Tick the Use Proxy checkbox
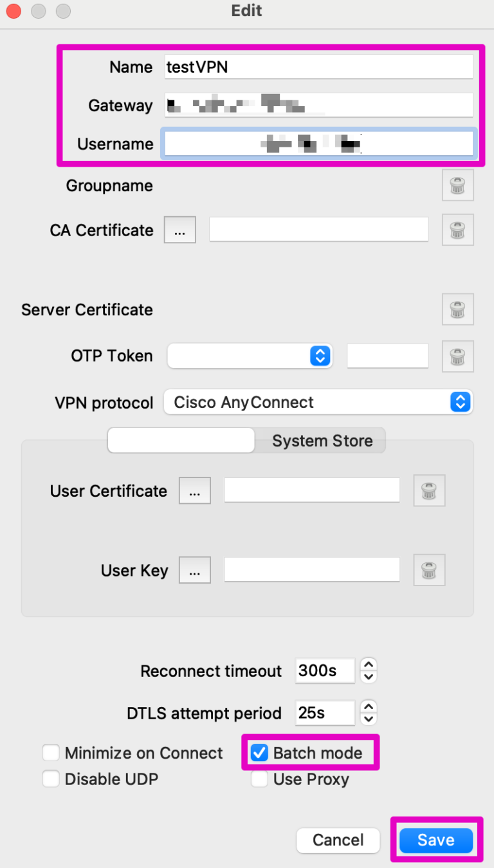Screen dimensions: 494x868 pos(259,779)
